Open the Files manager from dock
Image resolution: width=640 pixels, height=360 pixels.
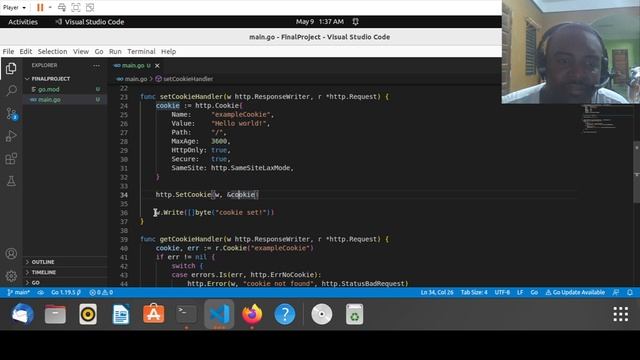click(55, 314)
